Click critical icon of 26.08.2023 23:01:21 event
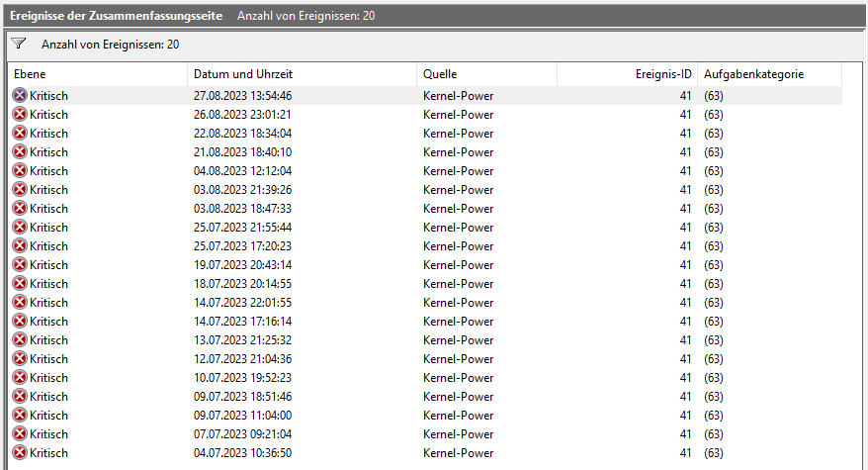This screenshot has height=470, width=868. [20, 114]
